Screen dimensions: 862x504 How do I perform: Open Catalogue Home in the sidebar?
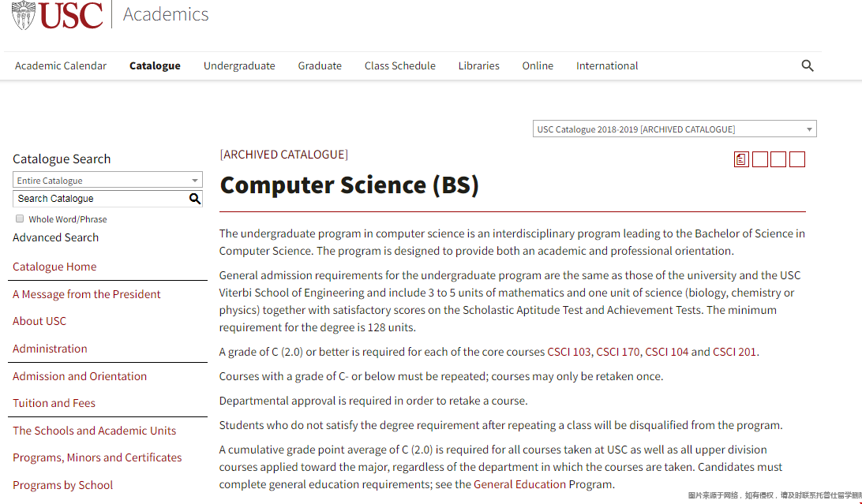[54, 267]
